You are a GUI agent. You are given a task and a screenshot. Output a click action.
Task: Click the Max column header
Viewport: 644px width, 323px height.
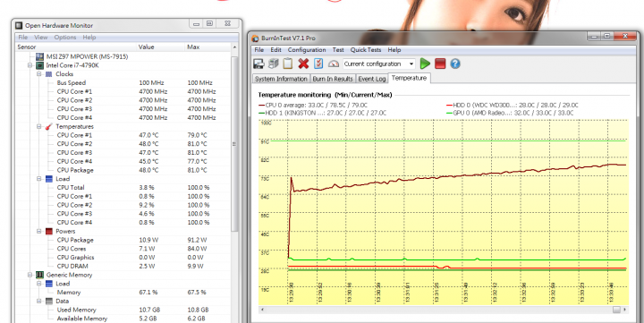pyautogui.click(x=208, y=47)
